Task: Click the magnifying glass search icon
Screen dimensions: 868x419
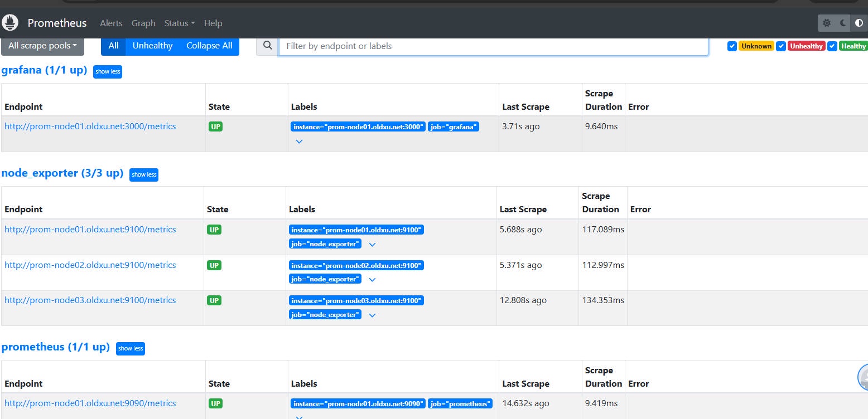Action: (268, 46)
